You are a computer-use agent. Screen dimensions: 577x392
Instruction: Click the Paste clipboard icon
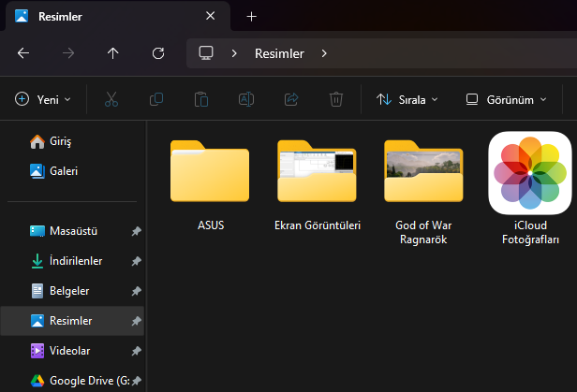(201, 99)
